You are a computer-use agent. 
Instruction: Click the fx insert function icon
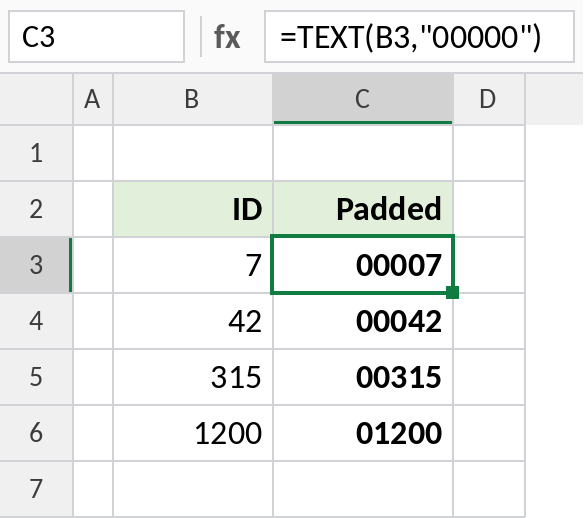227,37
